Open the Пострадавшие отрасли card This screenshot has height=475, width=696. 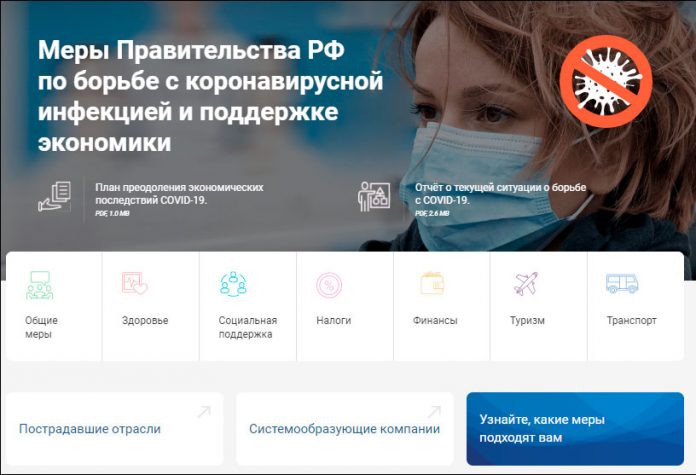tap(115, 429)
